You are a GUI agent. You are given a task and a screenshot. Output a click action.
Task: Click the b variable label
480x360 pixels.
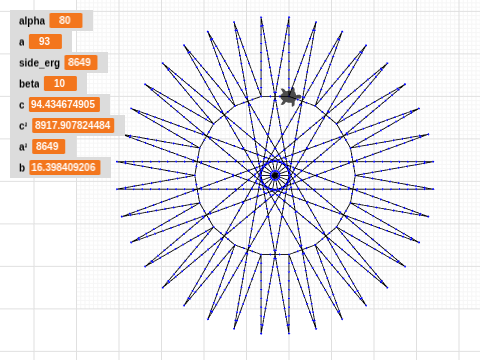click(x=22, y=168)
